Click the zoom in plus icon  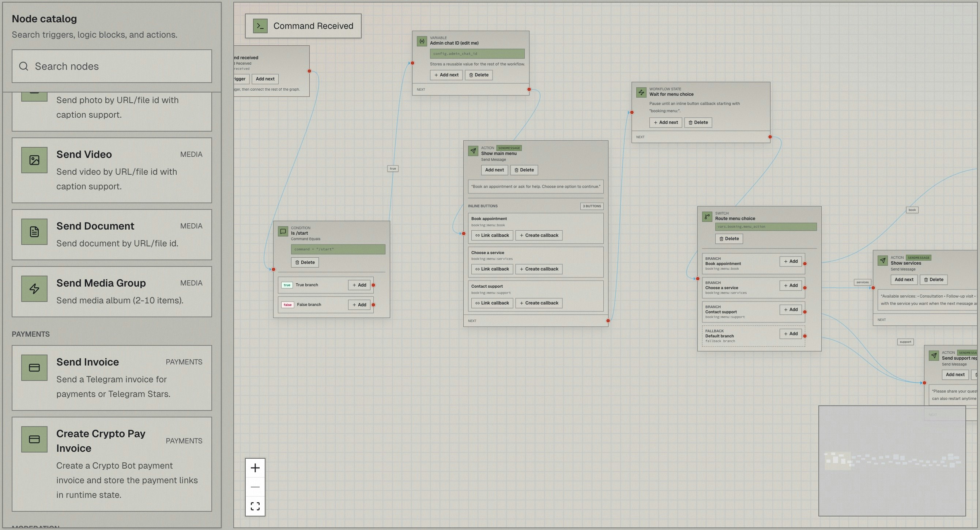pyautogui.click(x=255, y=468)
